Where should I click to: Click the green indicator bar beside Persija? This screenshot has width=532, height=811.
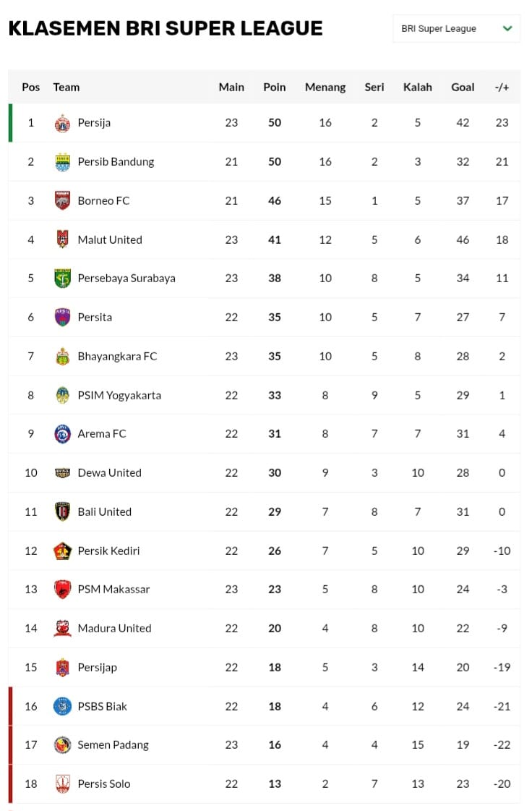click(x=9, y=122)
